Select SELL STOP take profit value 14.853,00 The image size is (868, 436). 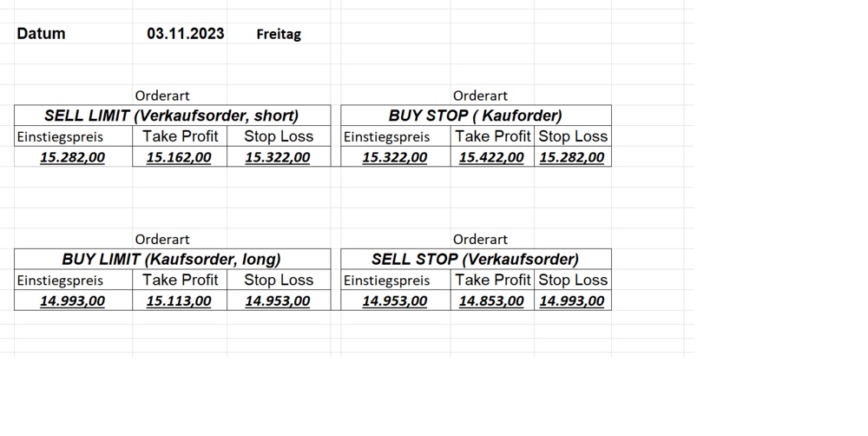click(x=492, y=301)
